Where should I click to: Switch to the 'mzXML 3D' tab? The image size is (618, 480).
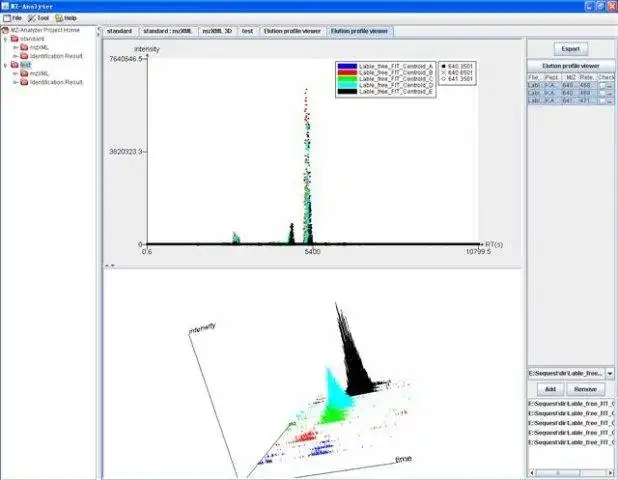pos(217,31)
